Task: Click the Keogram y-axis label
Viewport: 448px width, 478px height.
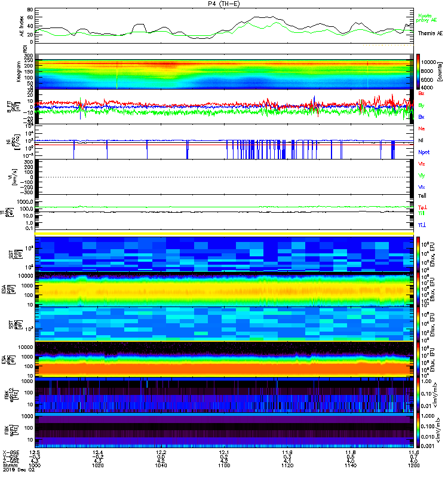Action: click(19, 72)
